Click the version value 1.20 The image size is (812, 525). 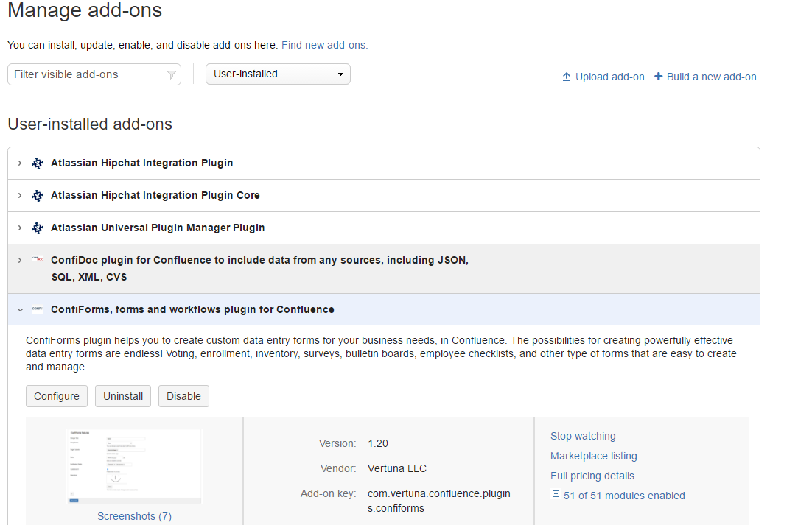click(x=378, y=443)
